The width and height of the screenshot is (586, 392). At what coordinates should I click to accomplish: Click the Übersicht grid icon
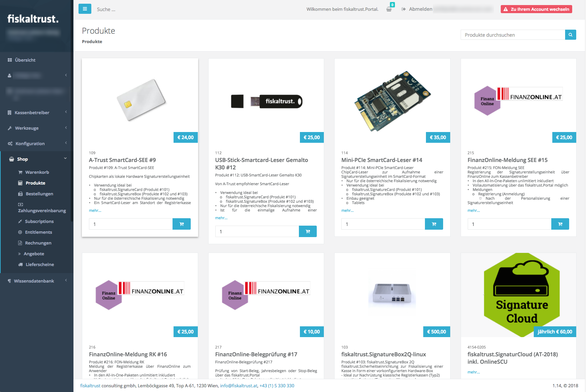click(x=10, y=60)
